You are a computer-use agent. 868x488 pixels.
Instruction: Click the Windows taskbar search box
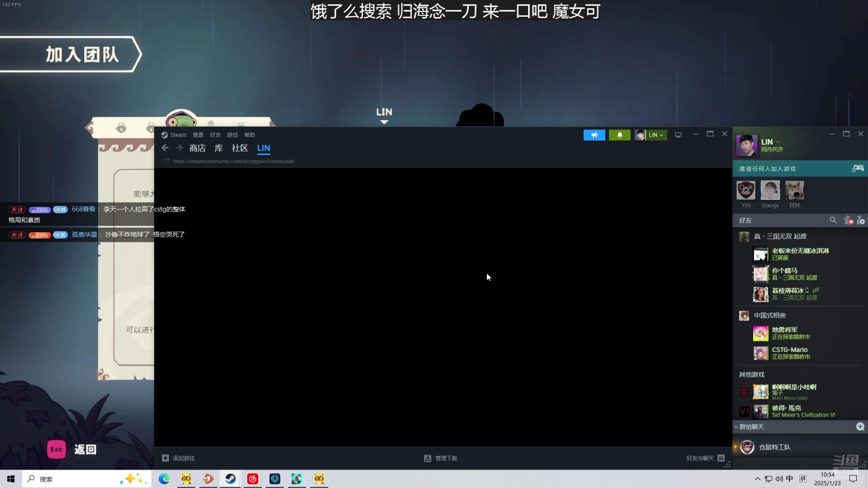(x=87, y=479)
